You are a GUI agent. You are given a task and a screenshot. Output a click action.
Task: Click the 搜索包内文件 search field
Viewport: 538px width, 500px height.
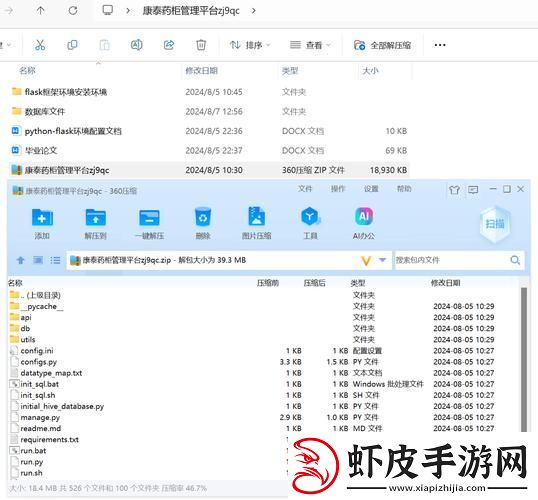[452, 260]
